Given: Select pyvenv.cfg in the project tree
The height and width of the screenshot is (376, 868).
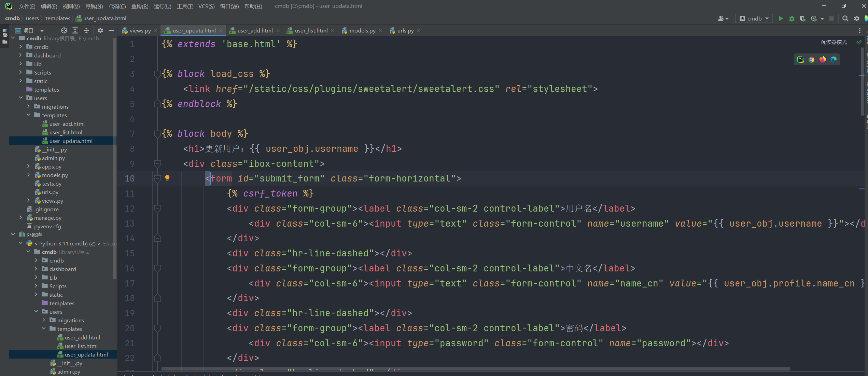Looking at the screenshot, I should [47, 226].
